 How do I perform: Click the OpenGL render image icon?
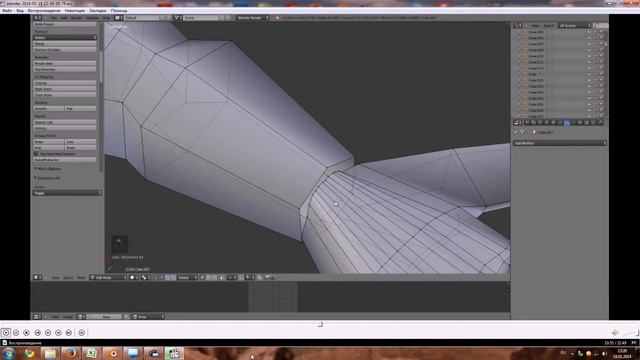pos(268,278)
